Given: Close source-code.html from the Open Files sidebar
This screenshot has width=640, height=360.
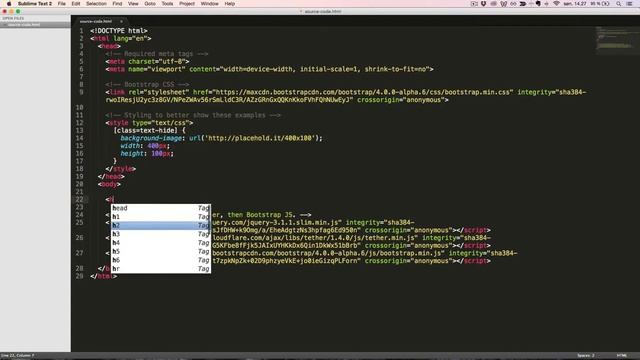Looking at the screenshot, I should click(4, 25).
